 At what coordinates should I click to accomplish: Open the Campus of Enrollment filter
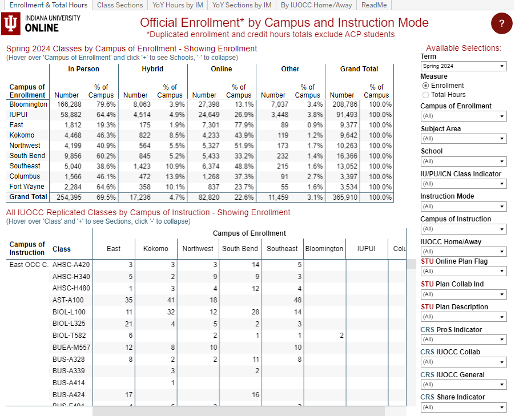(463, 116)
